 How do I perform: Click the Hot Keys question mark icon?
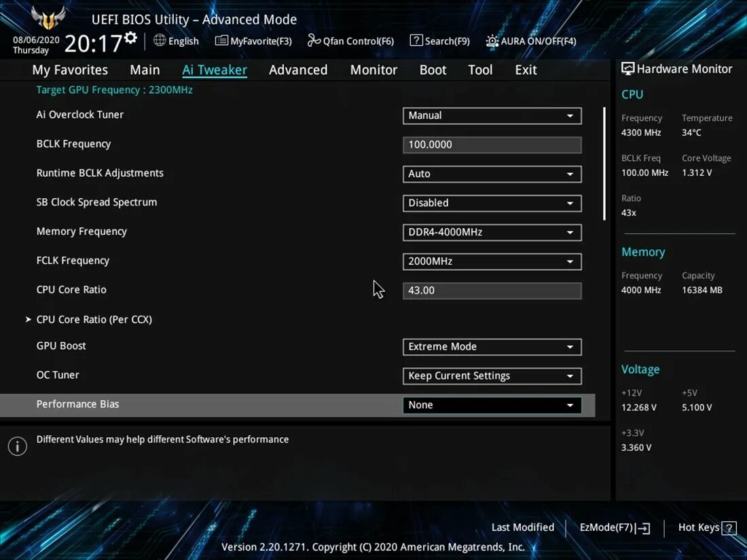click(729, 527)
